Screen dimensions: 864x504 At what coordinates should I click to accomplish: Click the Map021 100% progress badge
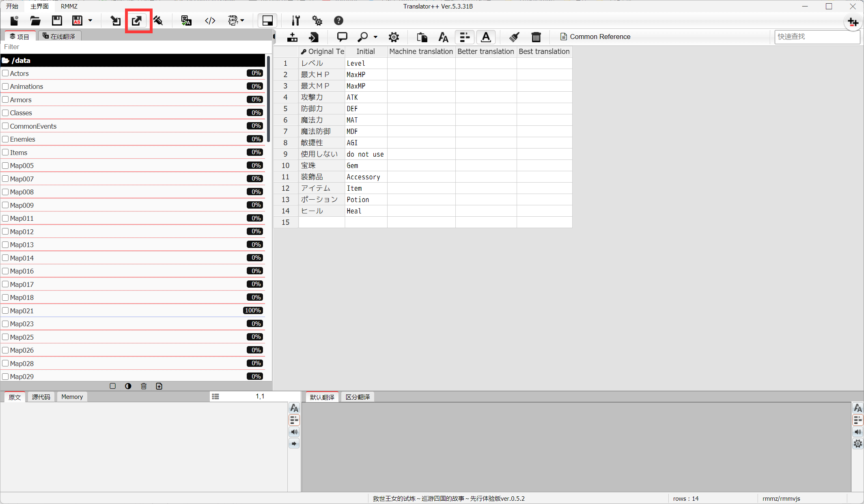(253, 310)
